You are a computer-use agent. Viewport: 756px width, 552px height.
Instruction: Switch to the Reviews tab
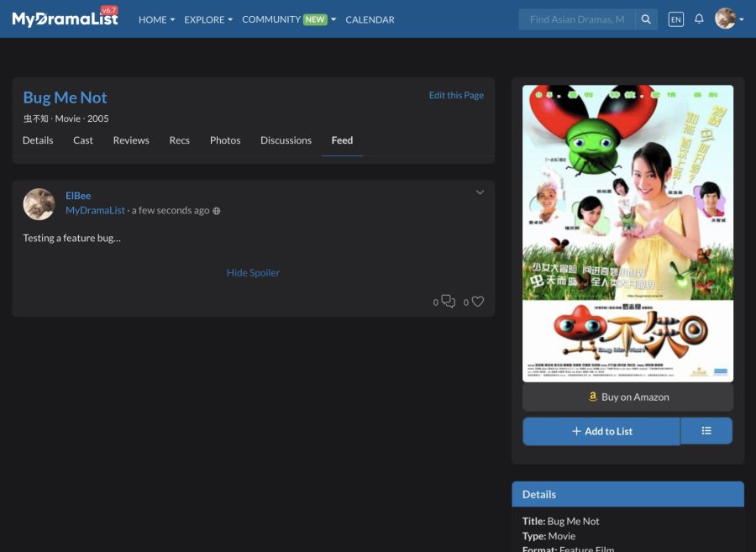click(131, 140)
